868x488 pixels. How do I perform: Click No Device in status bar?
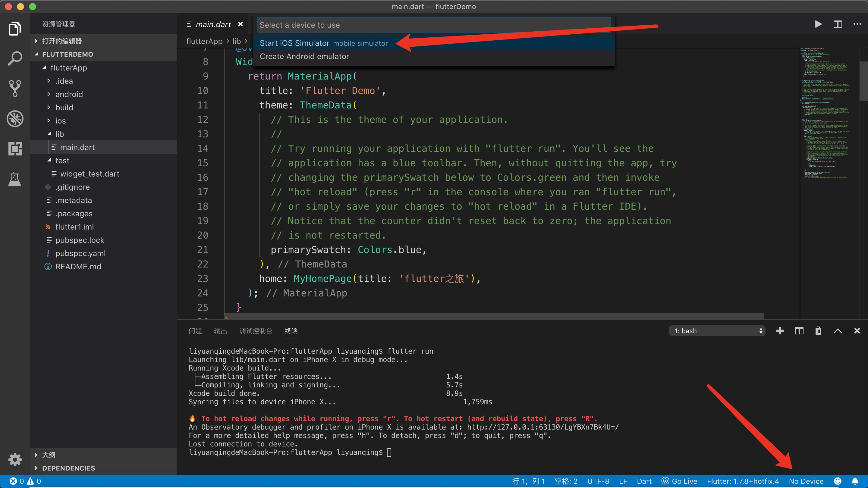click(806, 481)
